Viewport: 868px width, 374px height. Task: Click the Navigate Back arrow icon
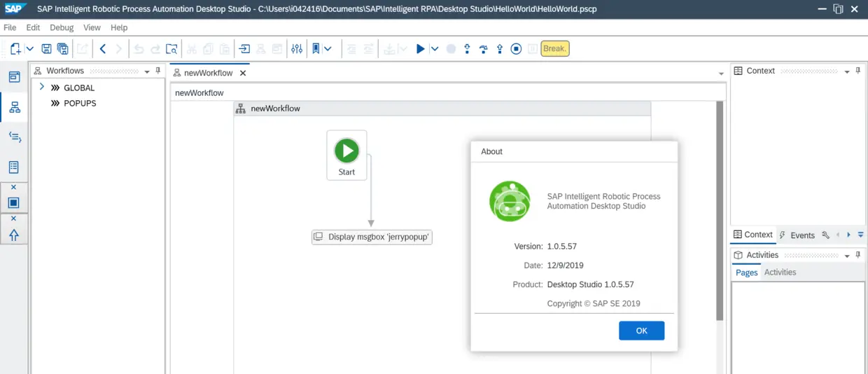[103, 49]
